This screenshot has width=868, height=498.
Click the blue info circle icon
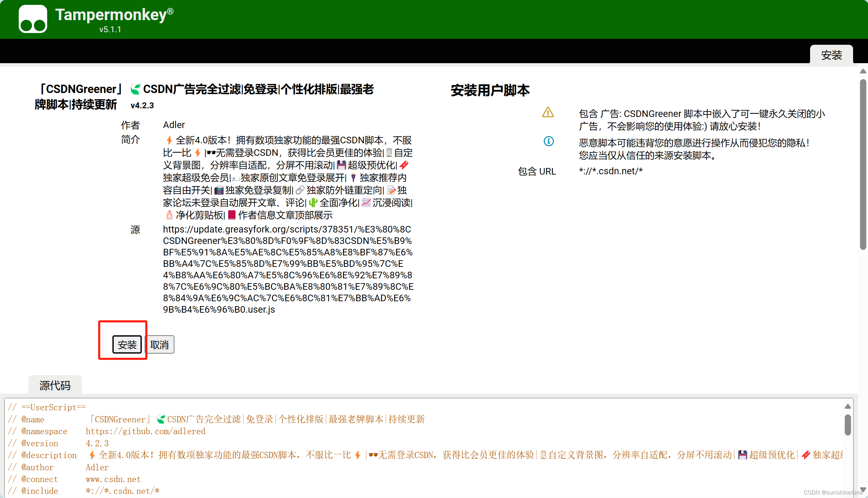548,141
